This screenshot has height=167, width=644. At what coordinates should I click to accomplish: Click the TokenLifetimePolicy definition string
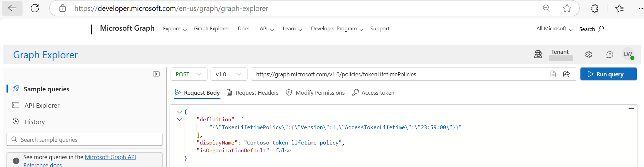[335, 127]
